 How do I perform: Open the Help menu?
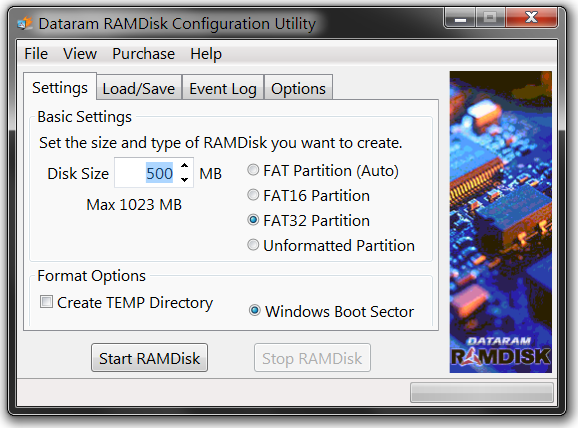(206, 54)
